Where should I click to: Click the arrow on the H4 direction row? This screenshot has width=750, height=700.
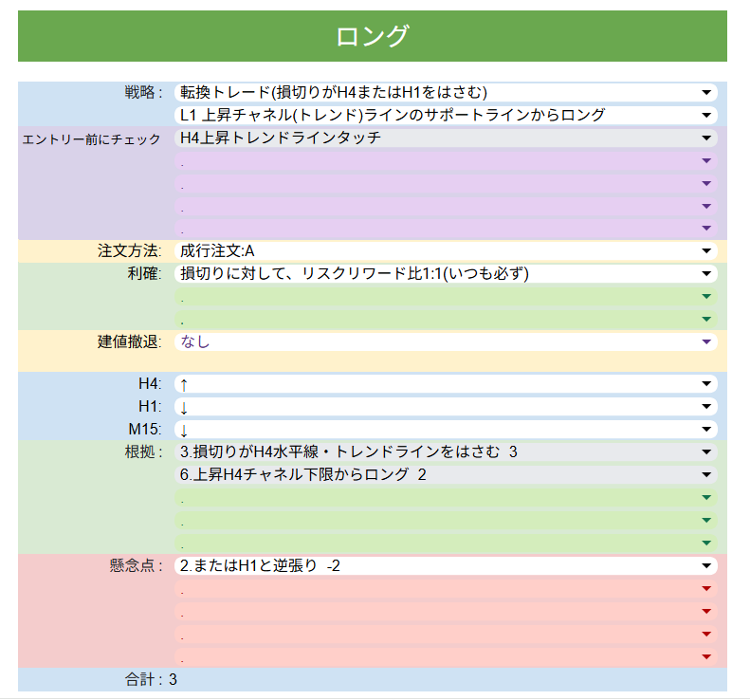coord(706,384)
